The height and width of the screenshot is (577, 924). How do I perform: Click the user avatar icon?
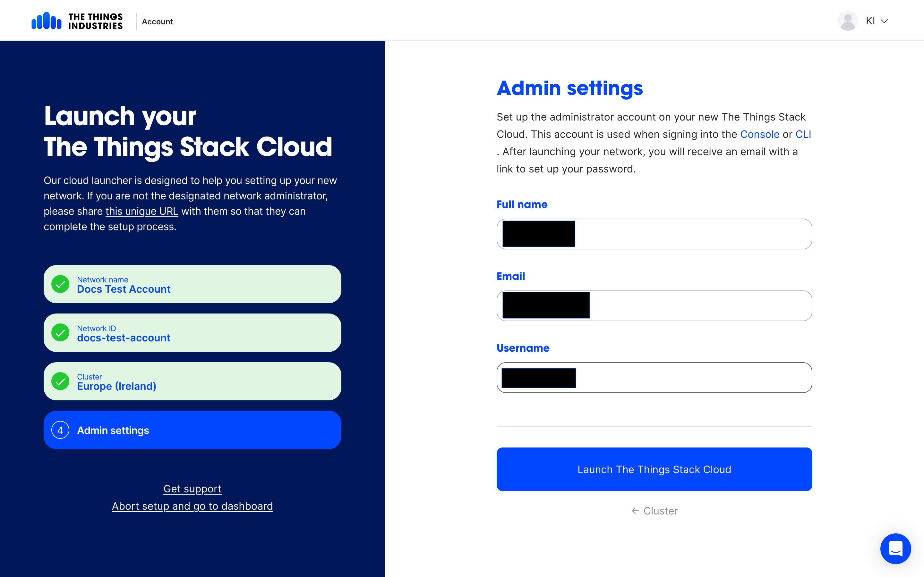coord(847,21)
